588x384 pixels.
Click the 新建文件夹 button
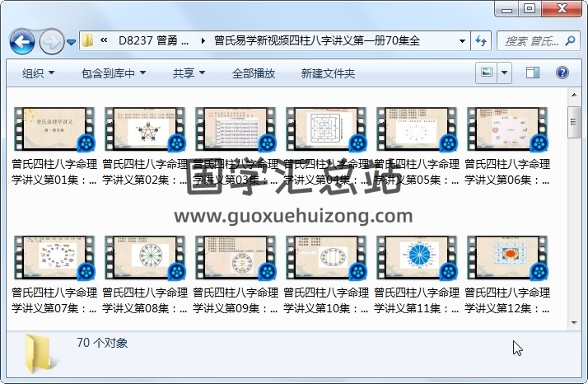click(328, 73)
